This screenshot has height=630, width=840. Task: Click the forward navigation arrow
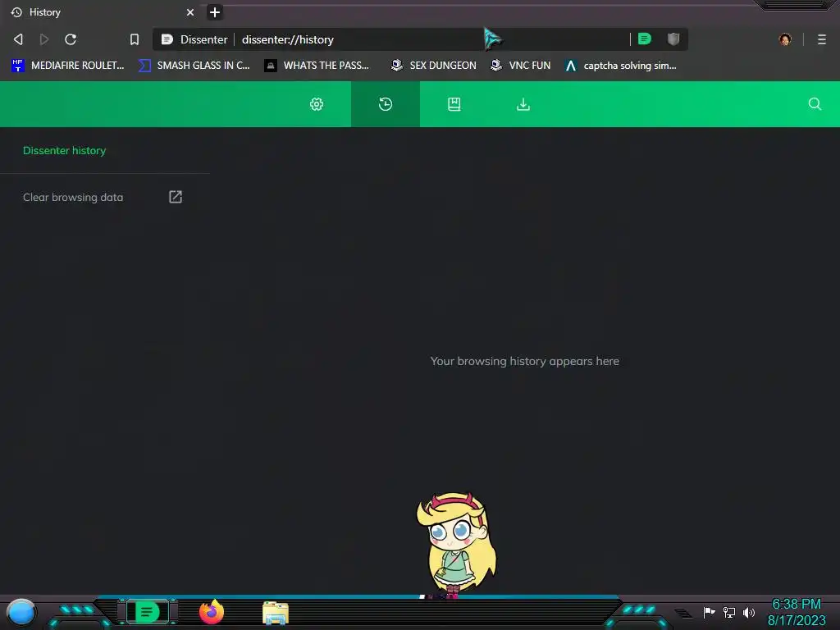pos(44,39)
